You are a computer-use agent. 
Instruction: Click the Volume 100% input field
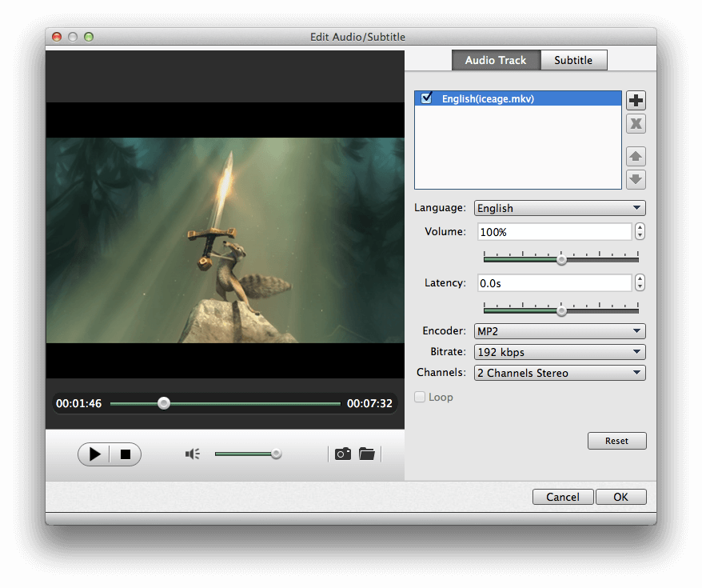click(555, 232)
